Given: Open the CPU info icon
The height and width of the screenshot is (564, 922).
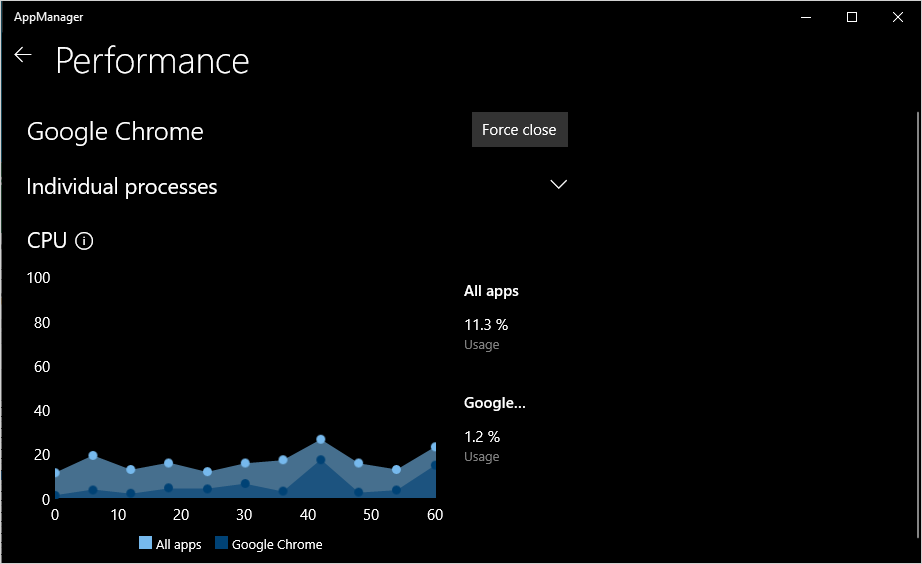Looking at the screenshot, I should coord(84,241).
